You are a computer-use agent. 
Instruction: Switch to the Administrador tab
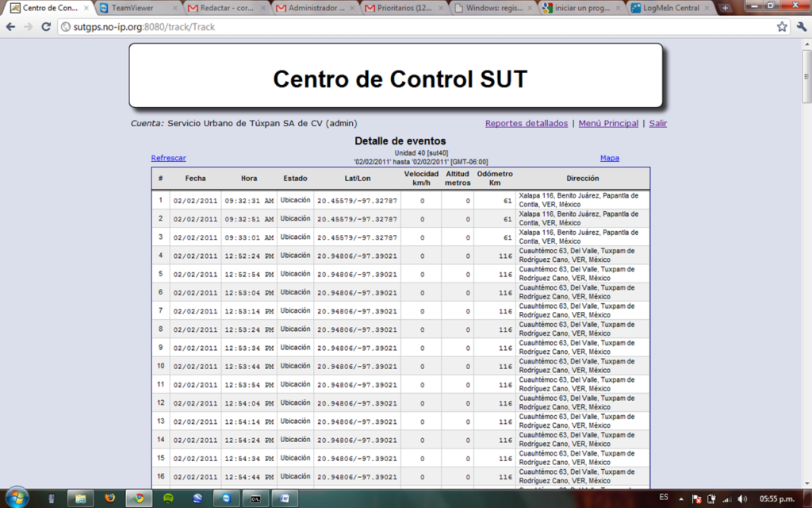316,8
